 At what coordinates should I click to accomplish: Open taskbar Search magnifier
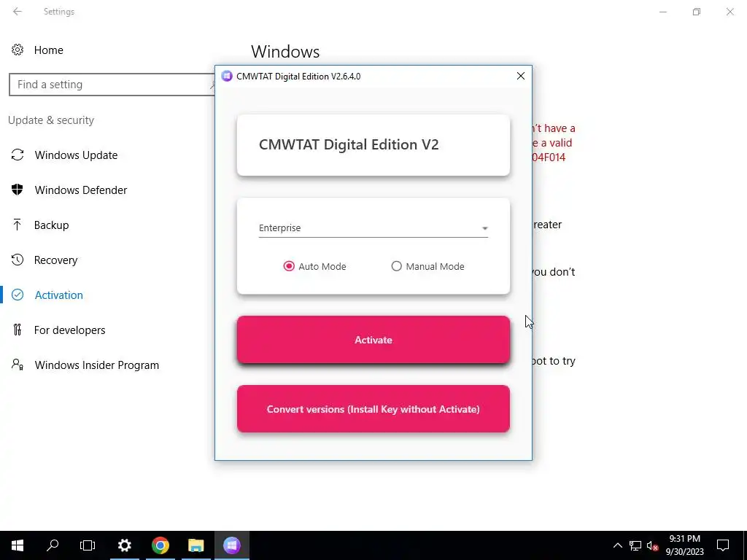pyautogui.click(x=53, y=545)
